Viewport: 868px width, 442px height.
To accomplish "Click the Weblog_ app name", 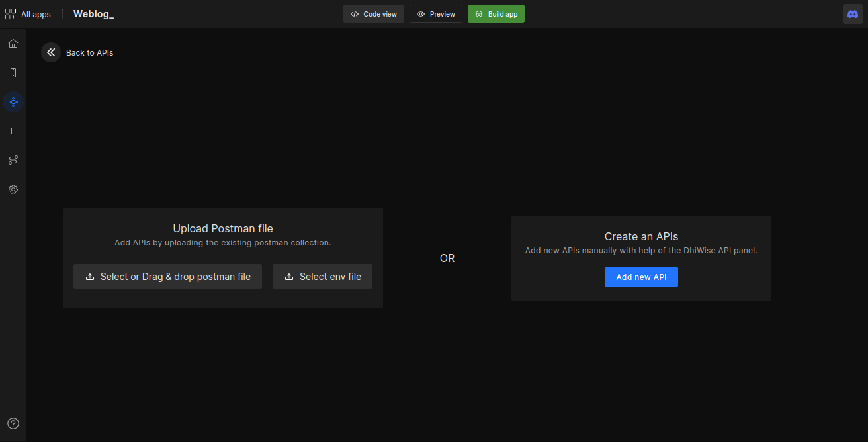I will point(93,14).
